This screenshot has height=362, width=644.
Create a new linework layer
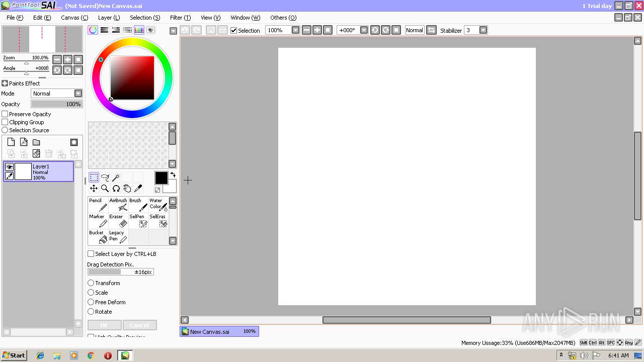(x=24, y=142)
